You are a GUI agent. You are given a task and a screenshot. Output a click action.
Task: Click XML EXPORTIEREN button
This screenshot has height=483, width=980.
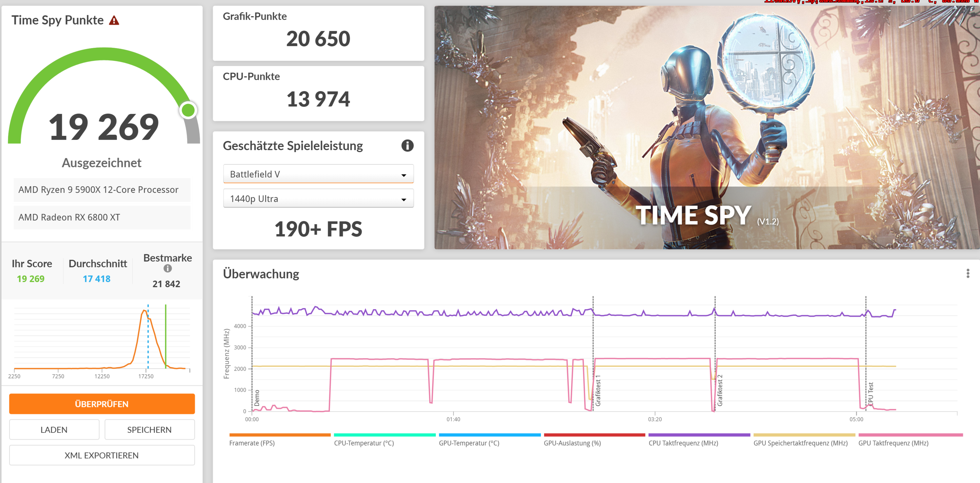pos(102,455)
